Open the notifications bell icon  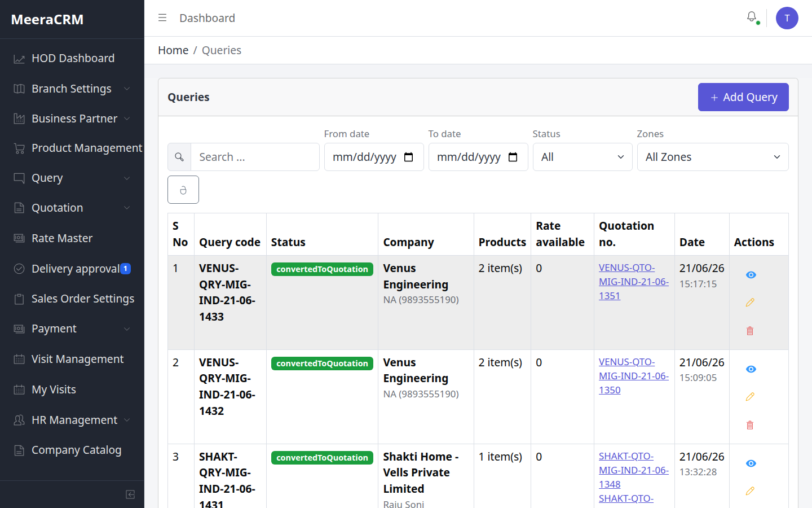[x=752, y=17]
